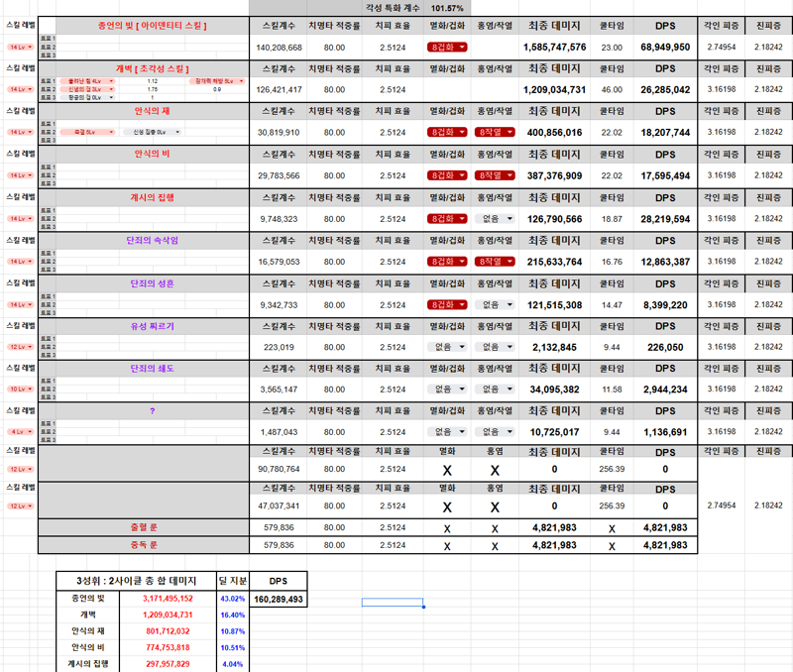Image resolution: width=793 pixels, height=672 pixels.
Task: Open the skill level dropdown for 안식의 비
Action: point(20,175)
